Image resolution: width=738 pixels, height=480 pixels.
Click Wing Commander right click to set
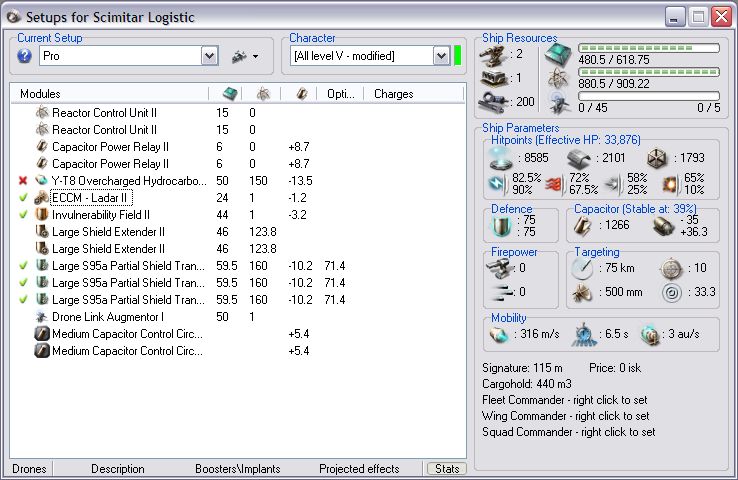tap(565, 416)
